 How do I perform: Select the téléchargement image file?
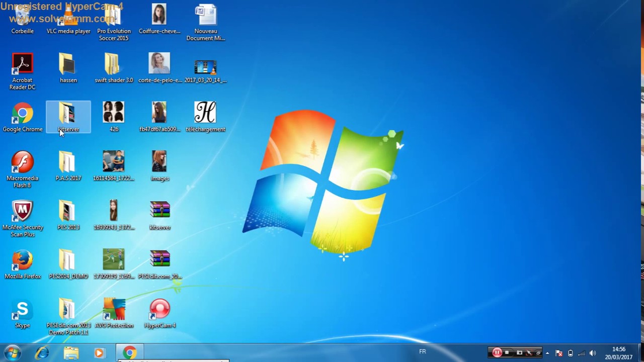pyautogui.click(x=205, y=117)
